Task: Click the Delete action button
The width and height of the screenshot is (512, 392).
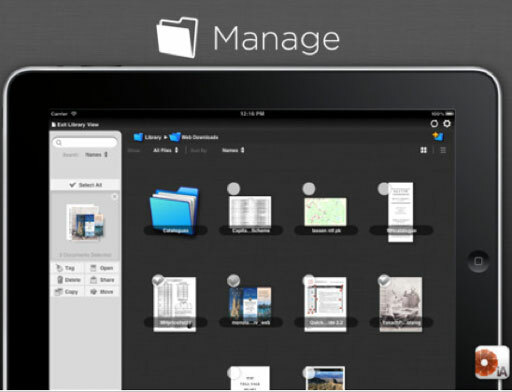Action: pos(68,280)
